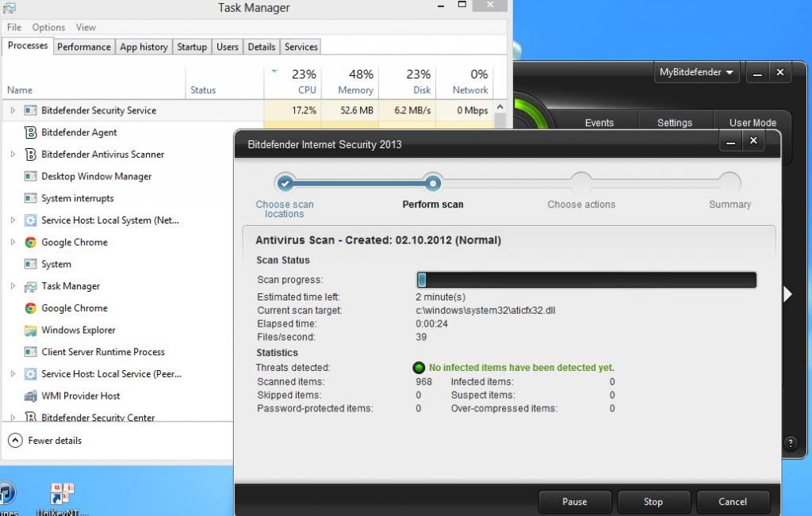Expand the Bitdefender Security Service process
Image resolution: width=812 pixels, height=516 pixels.
click(13, 111)
